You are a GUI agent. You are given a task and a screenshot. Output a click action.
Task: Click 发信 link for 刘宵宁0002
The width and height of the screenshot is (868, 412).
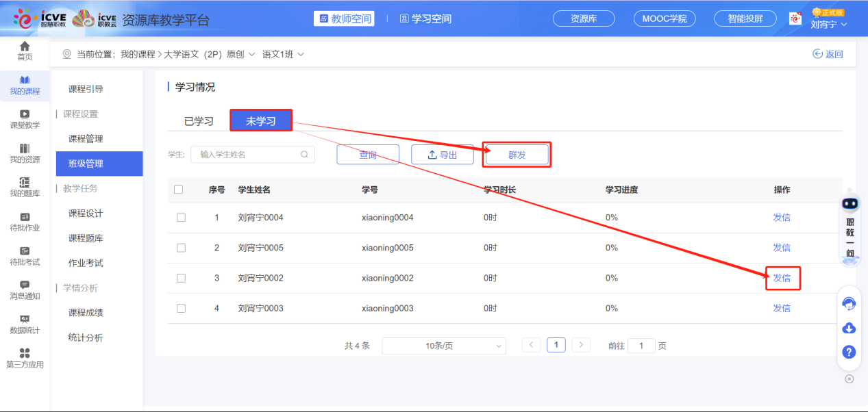click(x=782, y=278)
